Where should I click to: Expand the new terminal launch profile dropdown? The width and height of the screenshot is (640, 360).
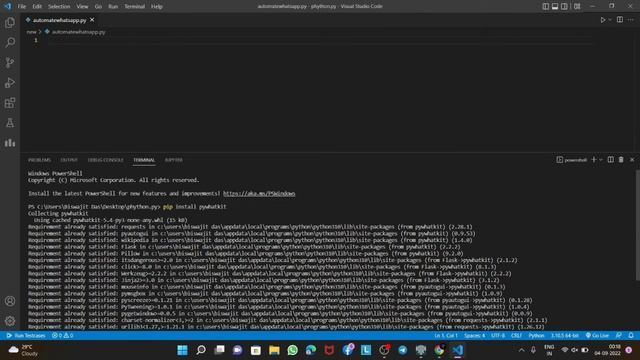[x=601, y=160]
